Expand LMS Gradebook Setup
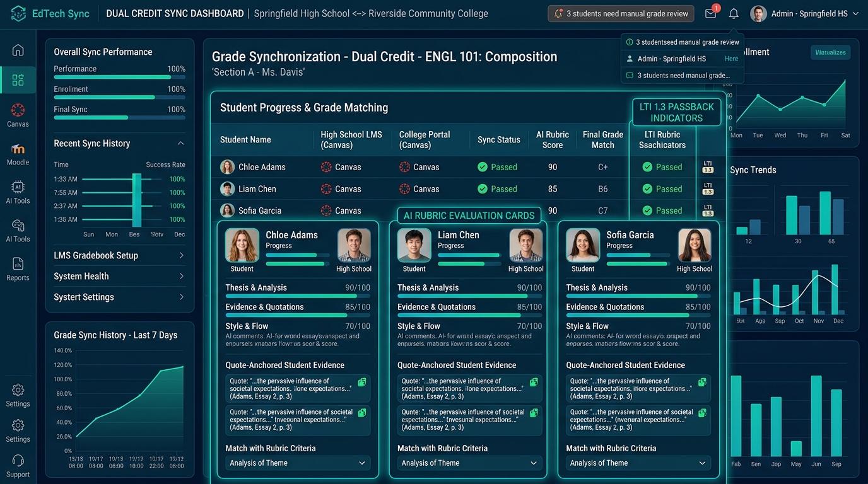The width and height of the screenshot is (868, 484). pos(119,255)
